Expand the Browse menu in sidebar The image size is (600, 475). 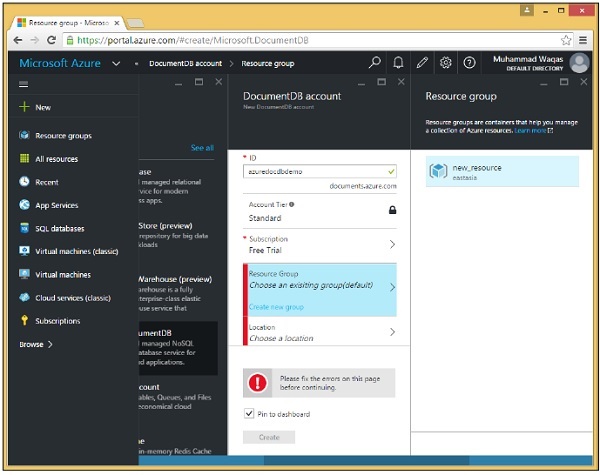(x=36, y=344)
